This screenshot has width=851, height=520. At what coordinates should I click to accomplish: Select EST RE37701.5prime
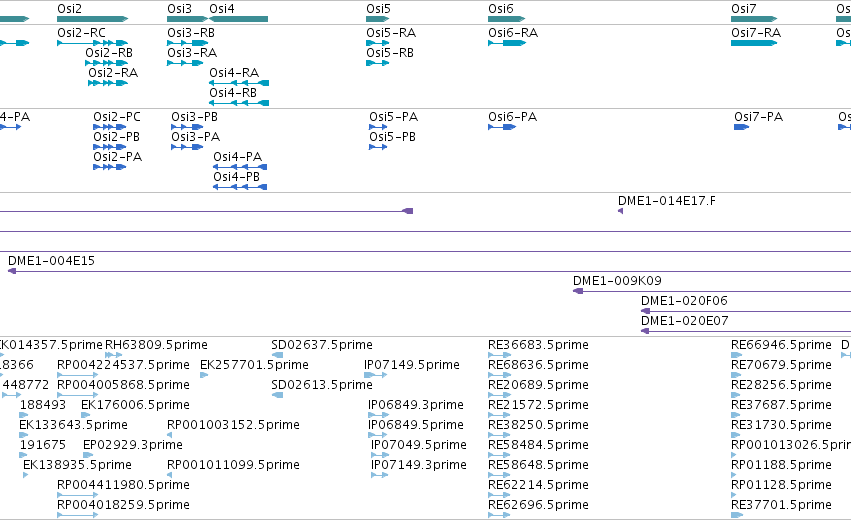[781, 505]
